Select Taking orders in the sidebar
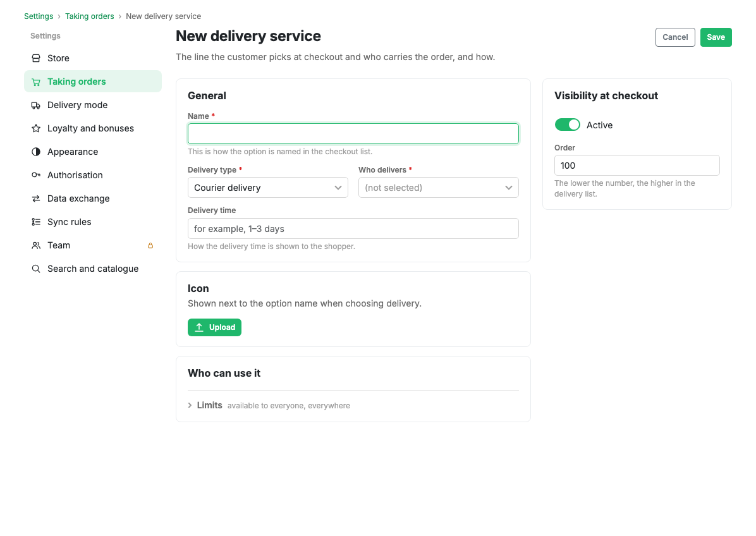Image resolution: width=756 pixels, height=536 pixels. coord(92,82)
